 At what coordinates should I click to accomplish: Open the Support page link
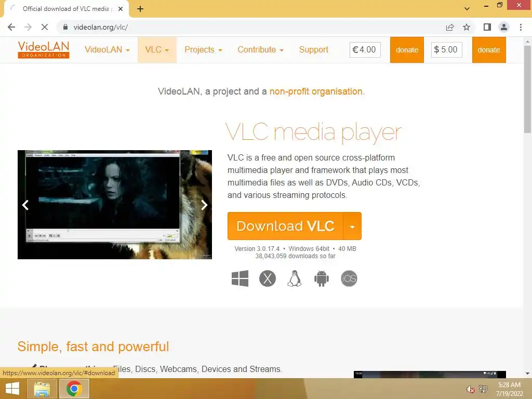click(314, 50)
